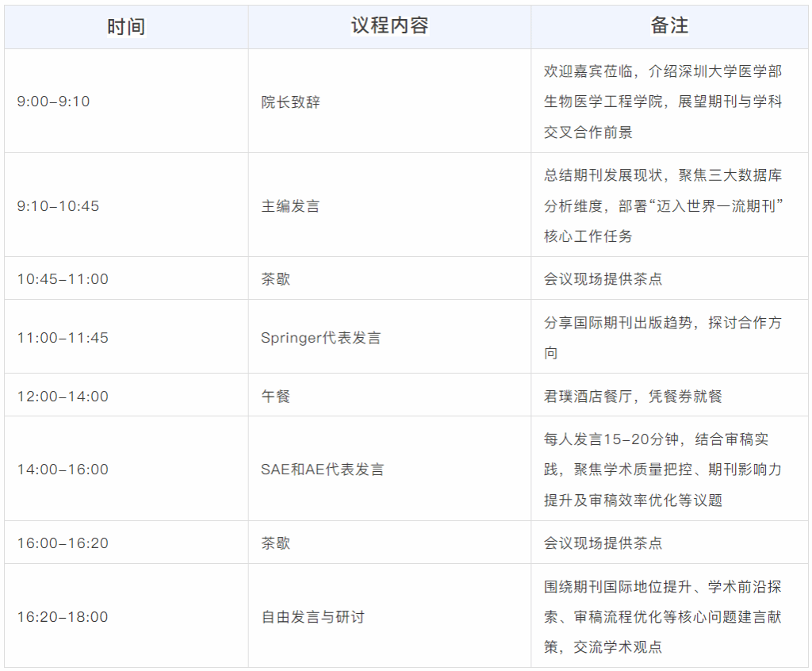This screenshot has height=671, width=812.
Task: Click the 午餐 agenda cell
Action: [x=276, y=397]
